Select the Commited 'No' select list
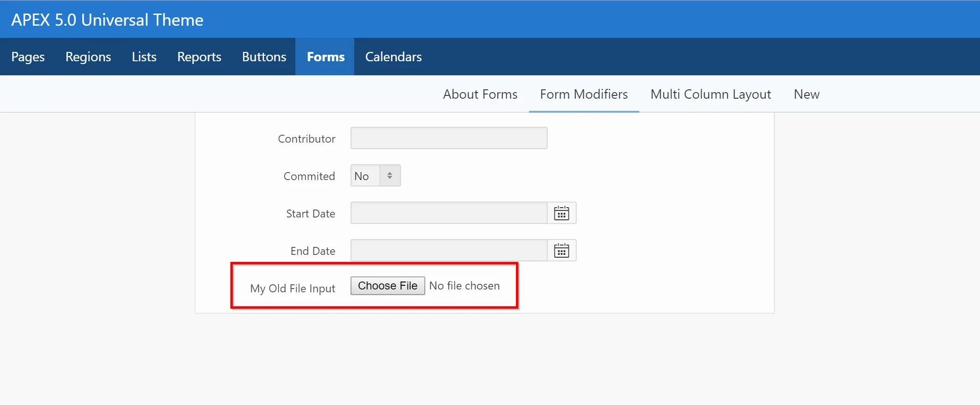Image resolution: width=980 pixels, height=405 pixels. click(x=376, y=176)
